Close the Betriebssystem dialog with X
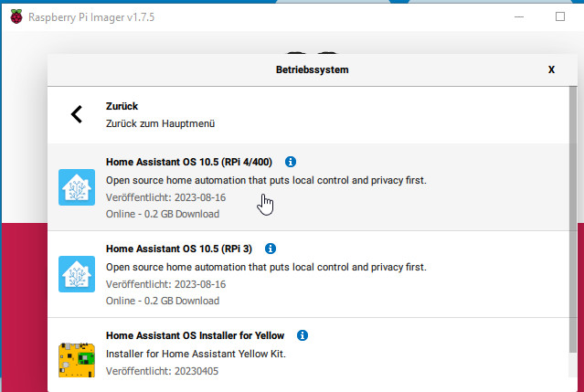584x392 pixels. (x=551, y=69)
